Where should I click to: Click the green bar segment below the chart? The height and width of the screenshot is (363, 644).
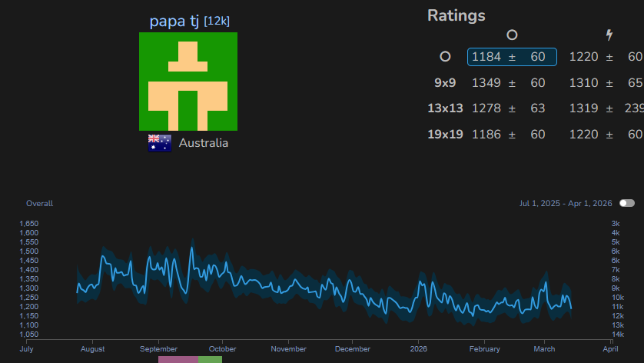210,359
